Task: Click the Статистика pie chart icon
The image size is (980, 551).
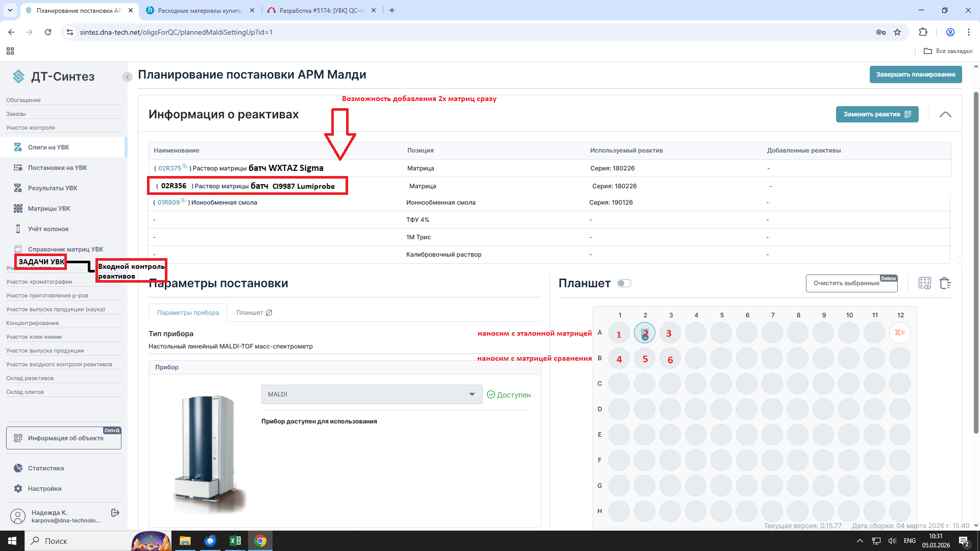Action: click(x=18, y=468)
